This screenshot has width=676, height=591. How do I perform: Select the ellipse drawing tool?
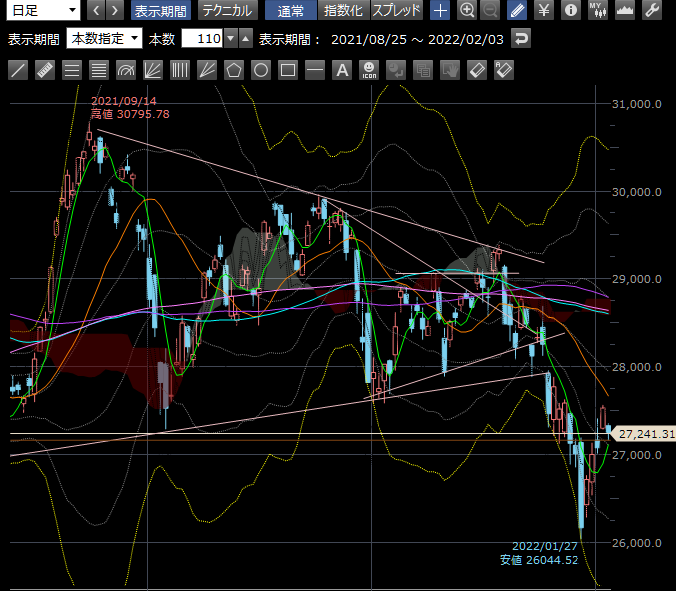[x=261, y=70]
